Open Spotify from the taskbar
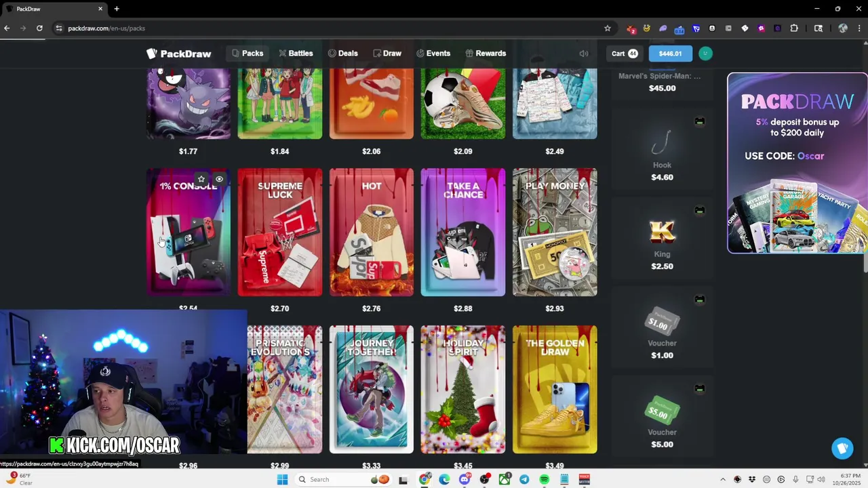This screenshot has width=868, height=488. coord(544,480)
